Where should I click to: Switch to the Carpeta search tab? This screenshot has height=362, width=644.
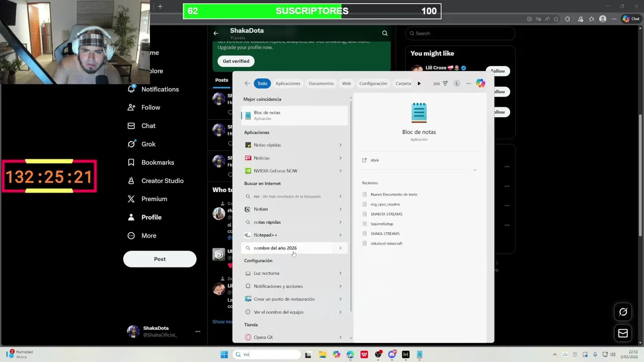point(403,83)
